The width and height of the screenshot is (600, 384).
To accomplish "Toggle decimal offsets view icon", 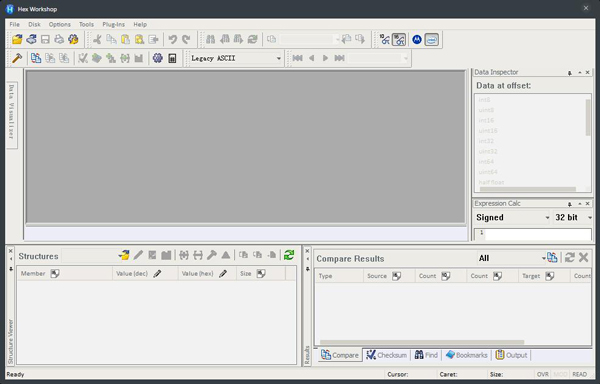I will (x=385, y=39).
